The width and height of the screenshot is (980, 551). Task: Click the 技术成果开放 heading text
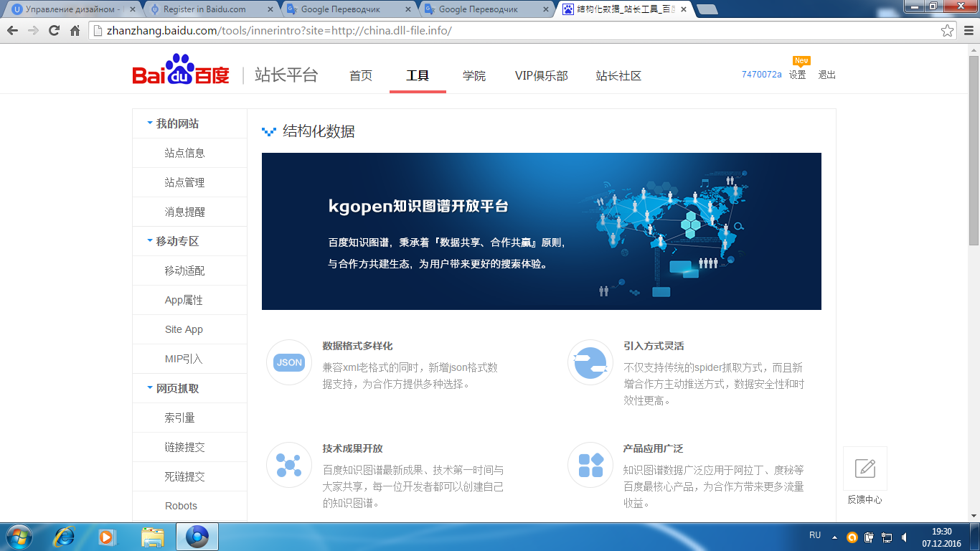(352, 448)
